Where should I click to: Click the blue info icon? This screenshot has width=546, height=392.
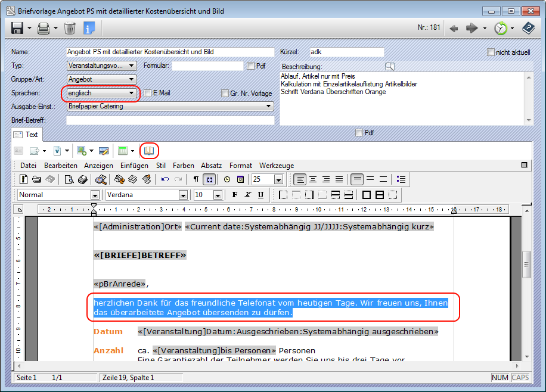(89, 28)
